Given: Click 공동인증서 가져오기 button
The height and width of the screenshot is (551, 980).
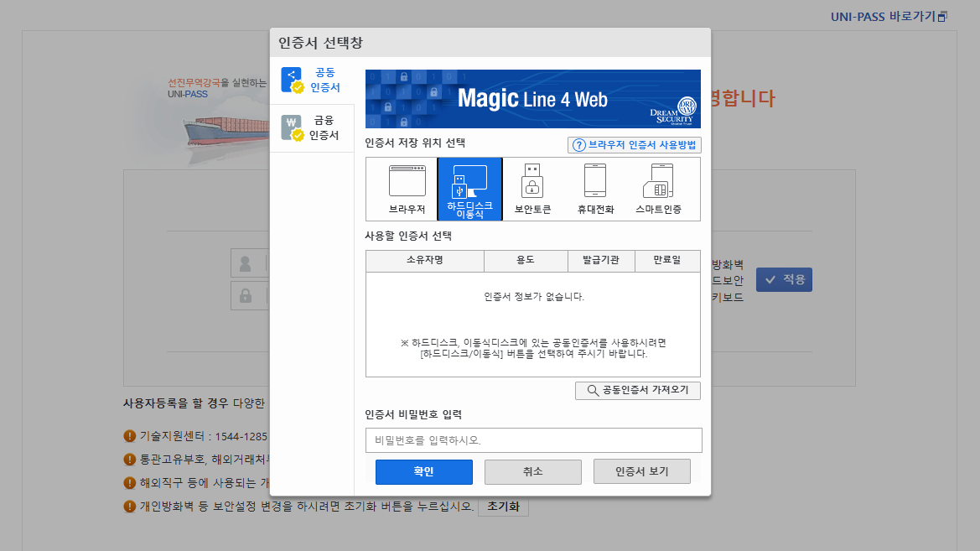Looking at the screenshot, I should click(637, 390).
